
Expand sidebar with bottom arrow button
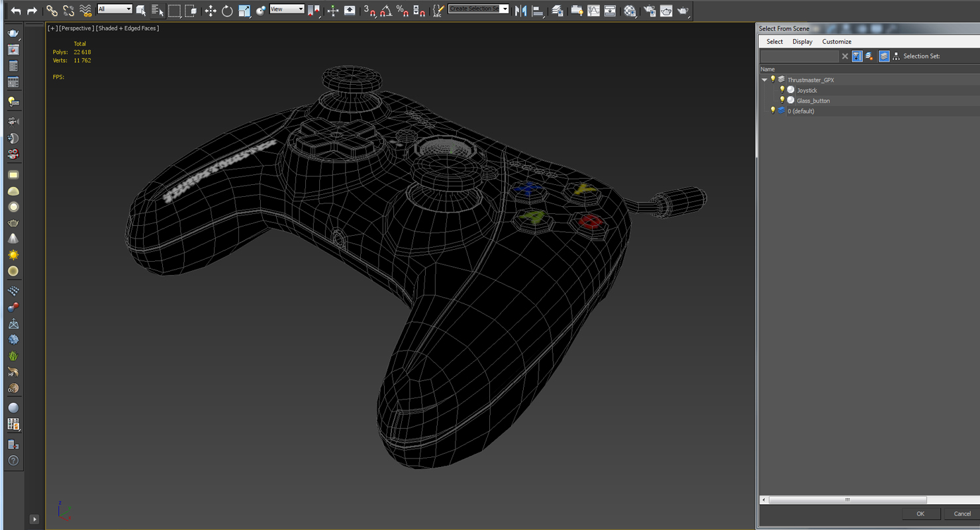click(x=34, y=519)
